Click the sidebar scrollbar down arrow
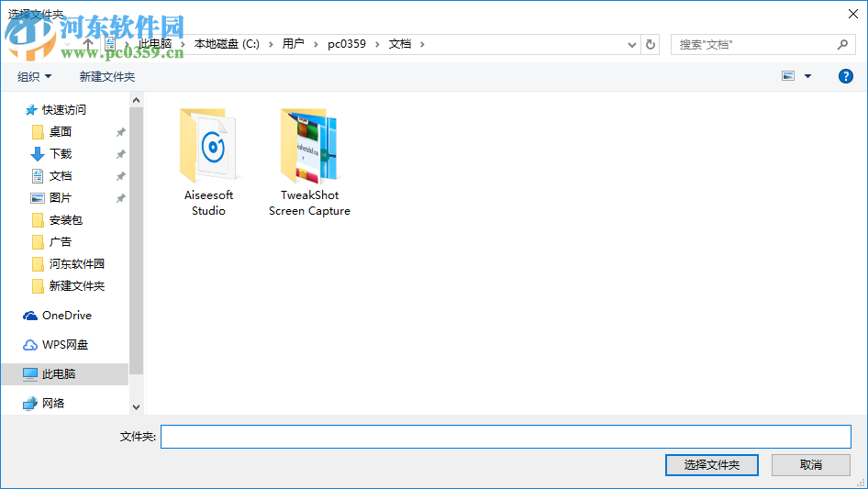The height and width of the screenshot is (489, 868). tap(136, 407)
